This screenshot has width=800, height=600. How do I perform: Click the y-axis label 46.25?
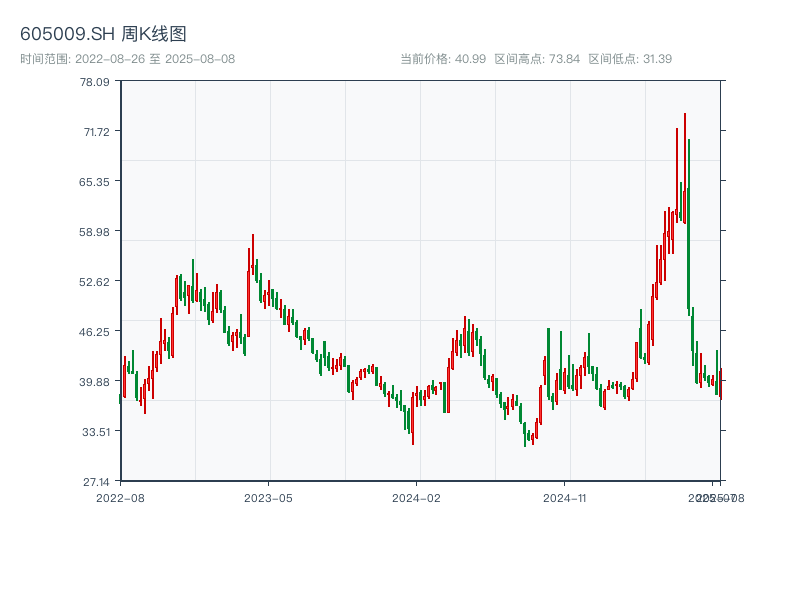point(94,332)
